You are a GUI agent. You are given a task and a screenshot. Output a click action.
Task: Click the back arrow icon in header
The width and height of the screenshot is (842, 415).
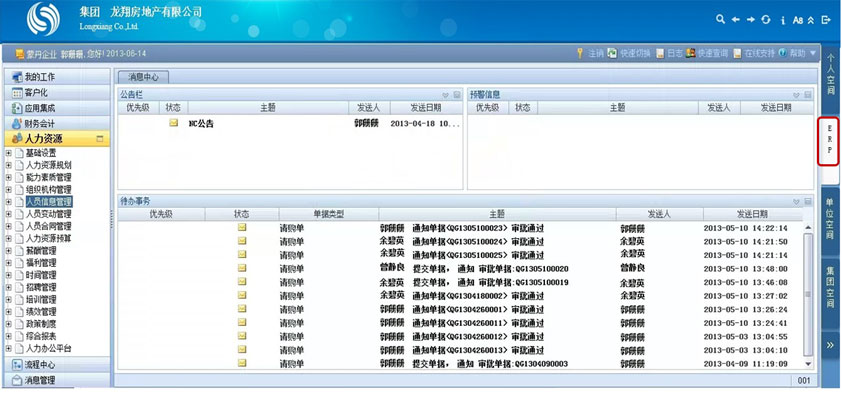click(735, 20)
